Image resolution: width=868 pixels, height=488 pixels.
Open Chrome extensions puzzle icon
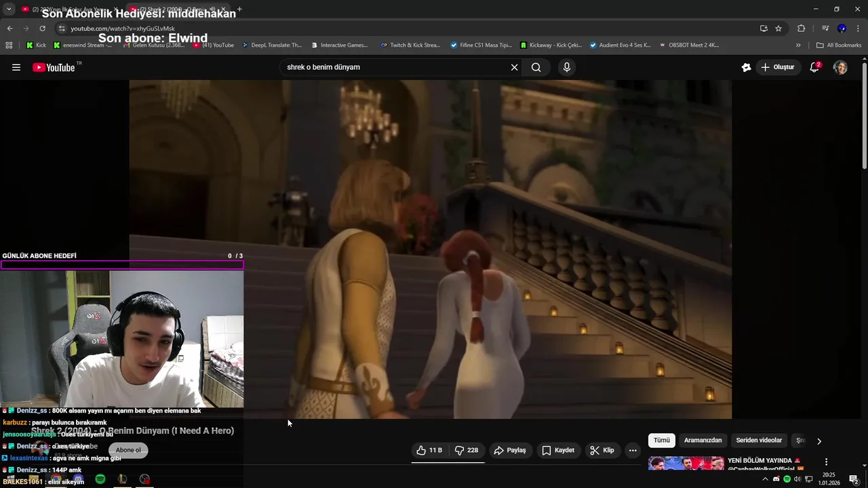click(x=801, y=28)
